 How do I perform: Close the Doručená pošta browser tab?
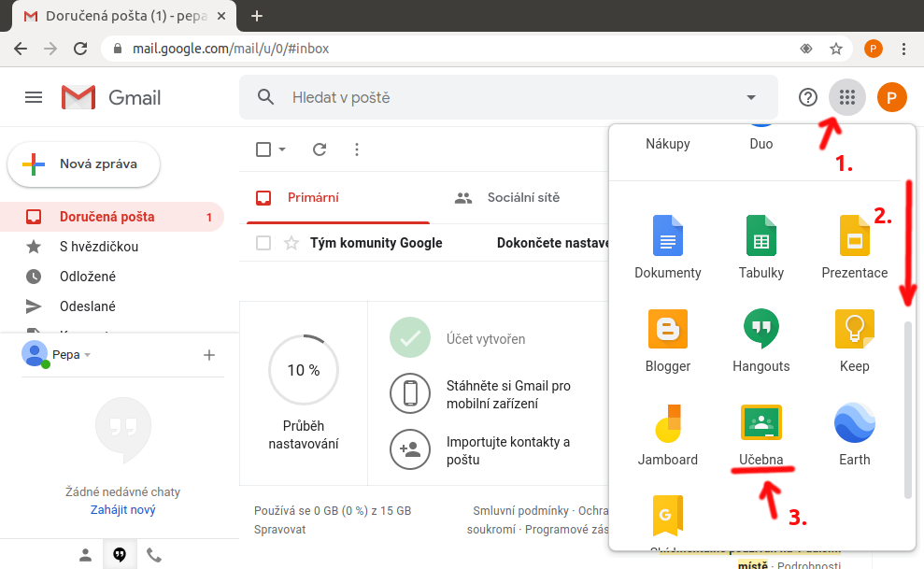221,16
